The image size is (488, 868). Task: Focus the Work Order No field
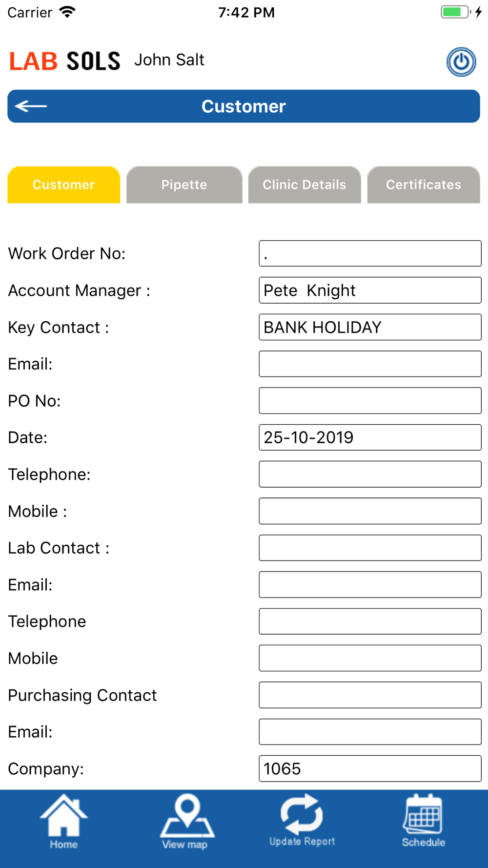pyautogui.click(x=370, y=253)
